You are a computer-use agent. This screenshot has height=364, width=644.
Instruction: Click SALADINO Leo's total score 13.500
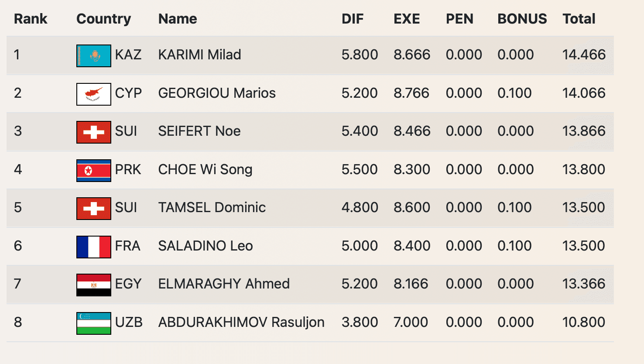click(583, 246)
